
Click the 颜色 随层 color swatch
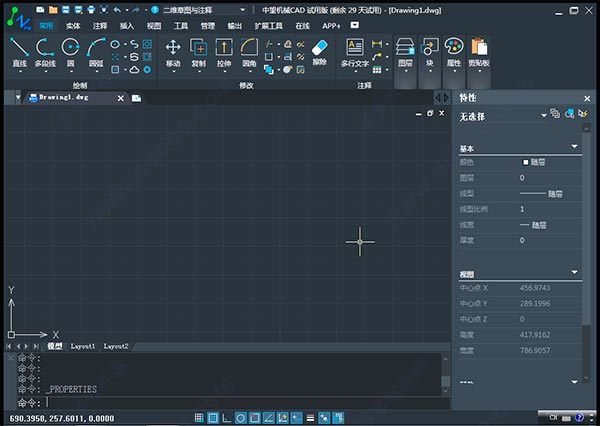[x=525, y=162]
